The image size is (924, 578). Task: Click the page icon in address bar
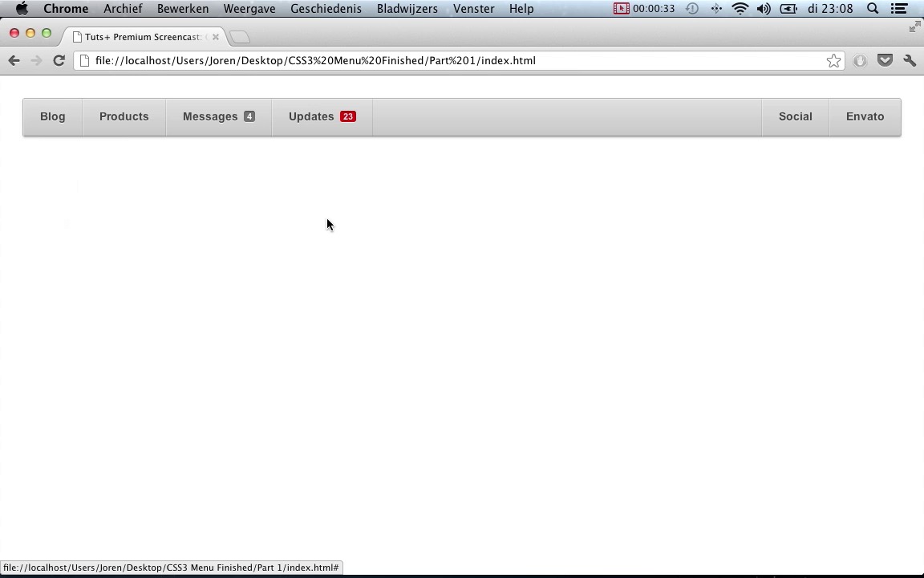click(84, 61)
